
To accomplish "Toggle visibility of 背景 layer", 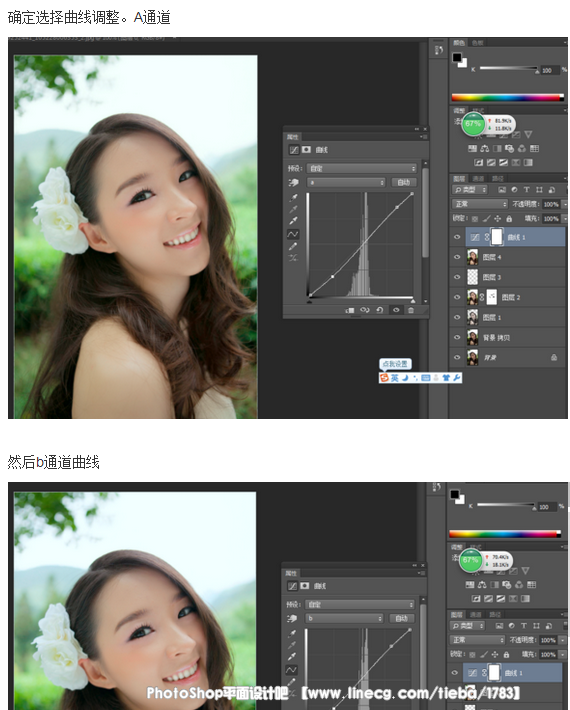I will [457, 357].
